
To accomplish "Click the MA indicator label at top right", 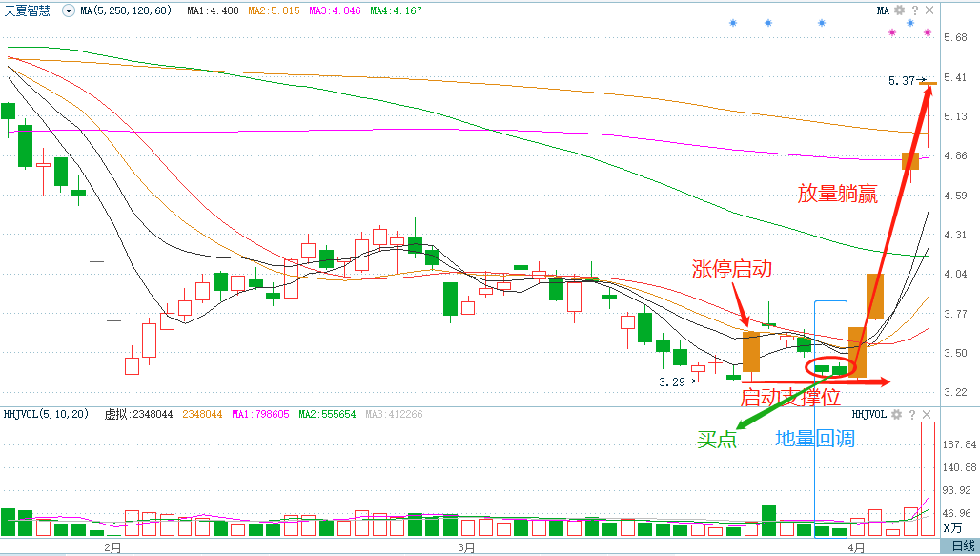I will (x=883, y=10).
